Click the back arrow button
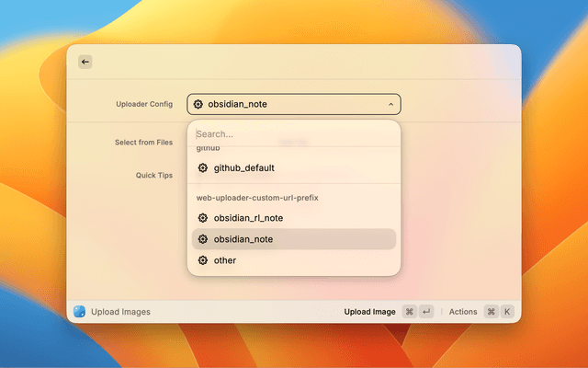 coord(85,62)
